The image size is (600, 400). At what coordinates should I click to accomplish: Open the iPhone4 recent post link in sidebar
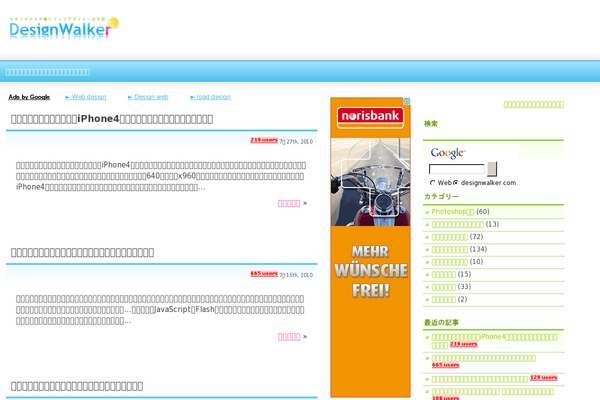click(494, 337)
